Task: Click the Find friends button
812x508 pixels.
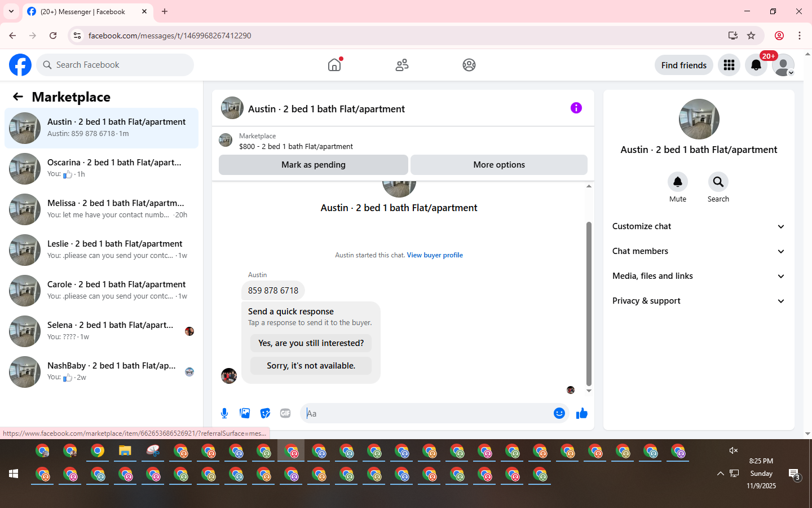Action: click(684, 65)
